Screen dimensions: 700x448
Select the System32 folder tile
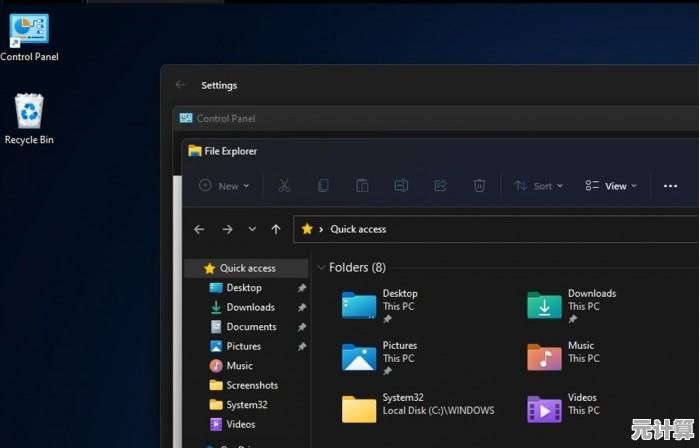(418, 409)
